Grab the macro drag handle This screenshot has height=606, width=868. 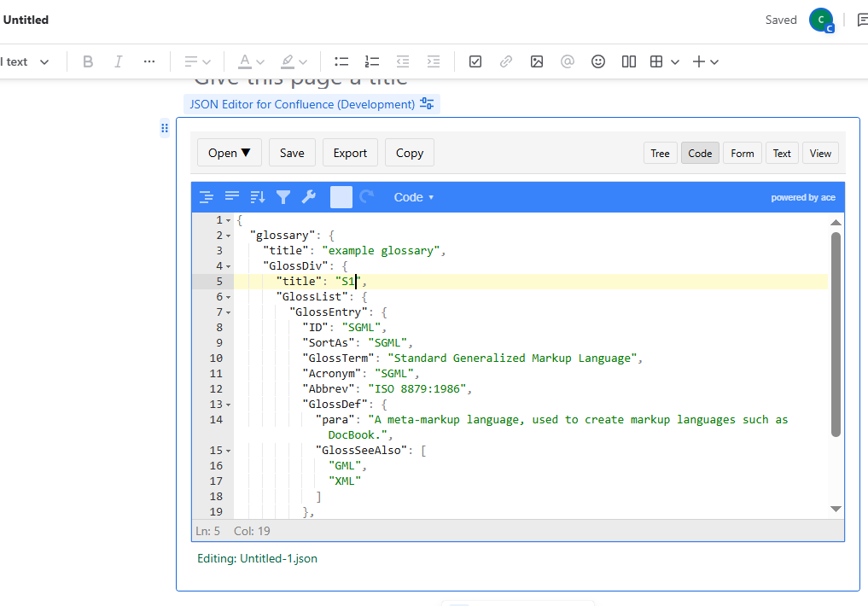(165, 128)
